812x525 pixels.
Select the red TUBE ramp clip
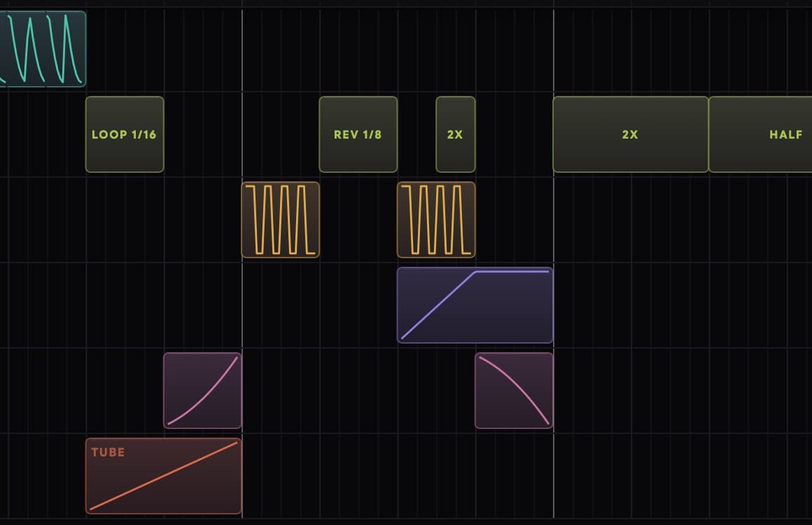[164, 476]
